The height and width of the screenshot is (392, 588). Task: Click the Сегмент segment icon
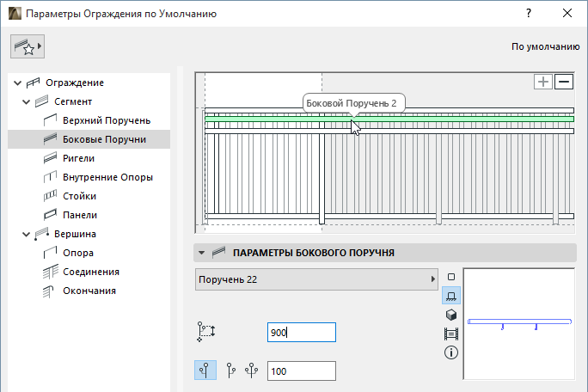[41, 101]
